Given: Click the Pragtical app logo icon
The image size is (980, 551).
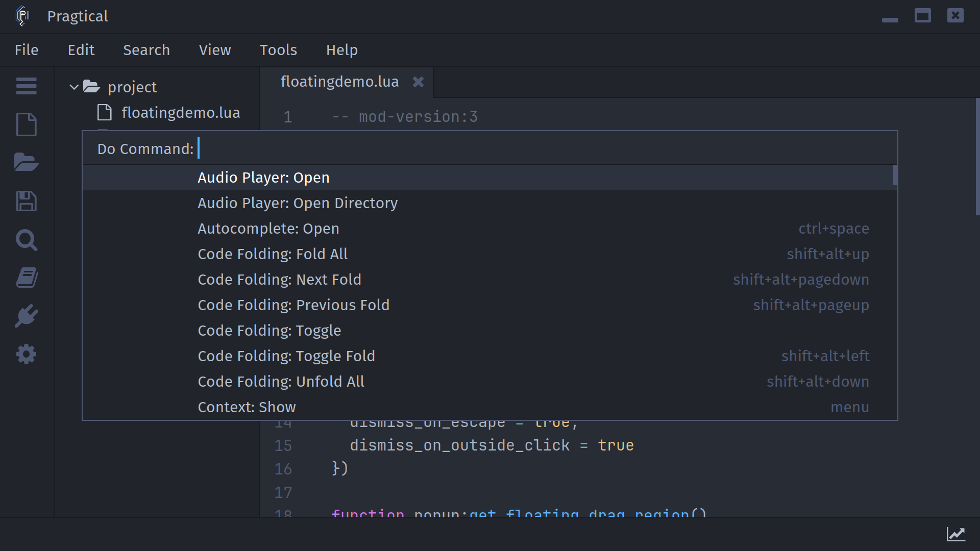Looking at the screenshot, I should (x=22, y=16).
